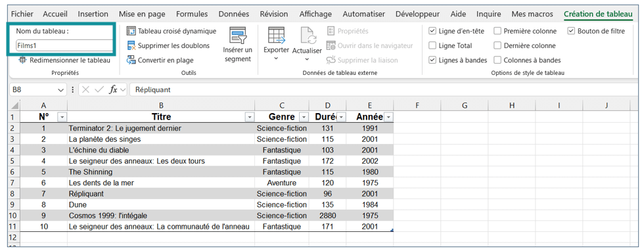Switch to the Formules tab
The height and width of the screenshot is (251, 644).
(x=192, y=14)
